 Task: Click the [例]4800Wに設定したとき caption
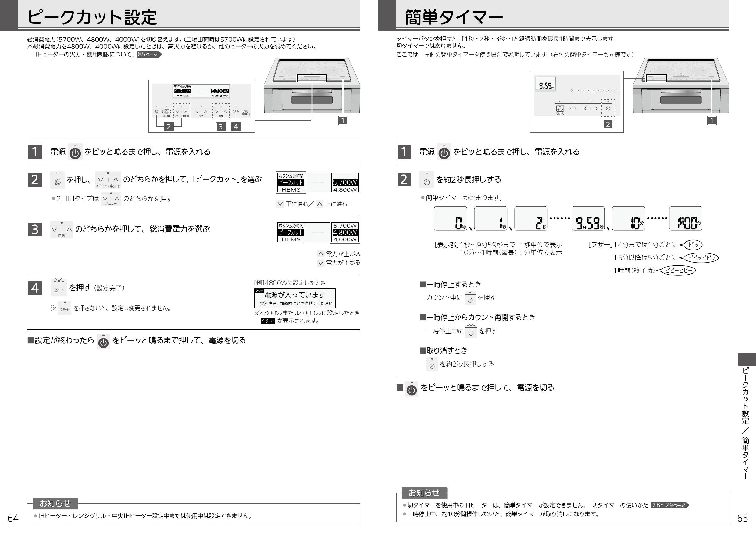290,283
